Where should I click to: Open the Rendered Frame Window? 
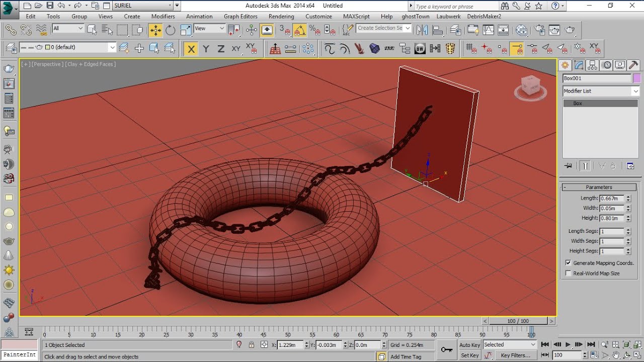[554, 30]
